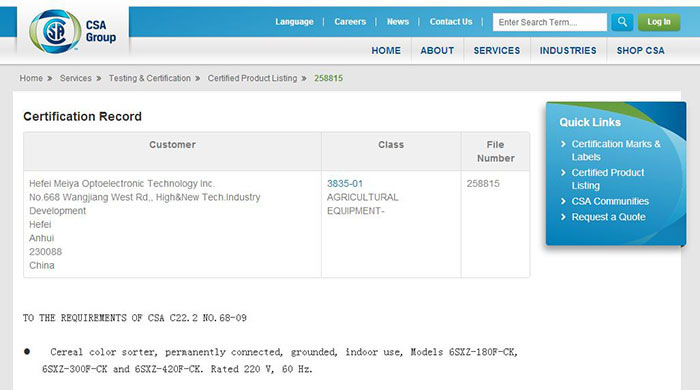
Task: Click the CSA C22.2 NO. 68-09 requirements line
Action: (135, 318)
